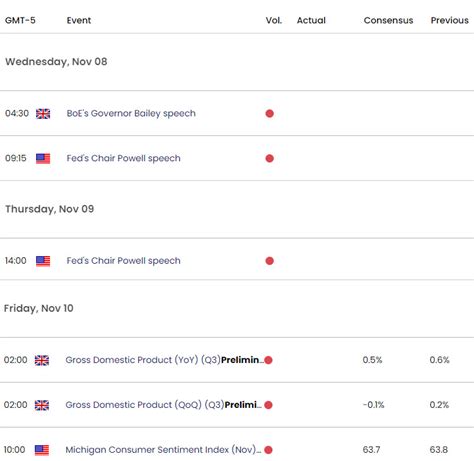Click red volatility dot for Bailey speech
474x461 pixels.
[x=270, y=114]
